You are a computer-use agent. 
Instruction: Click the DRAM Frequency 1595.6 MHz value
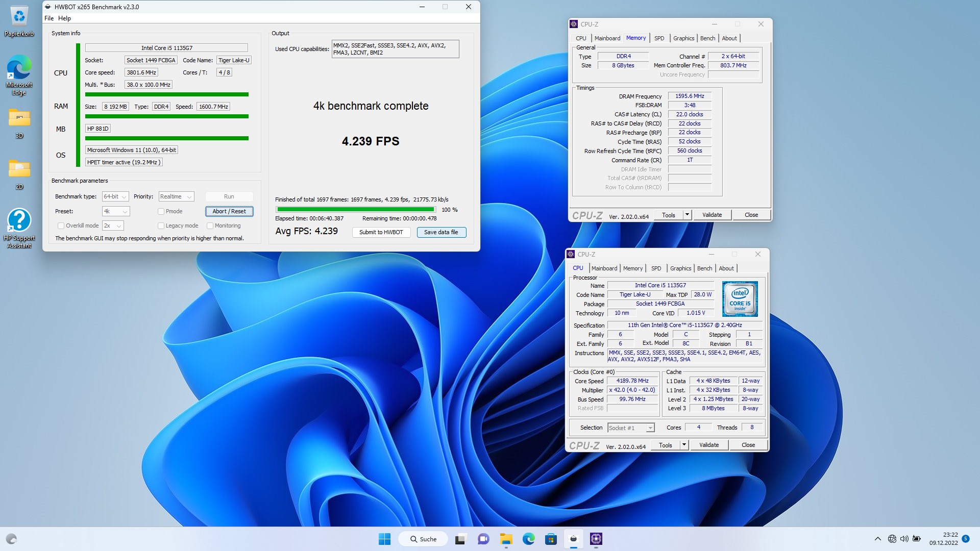click(x=690, y=96)
